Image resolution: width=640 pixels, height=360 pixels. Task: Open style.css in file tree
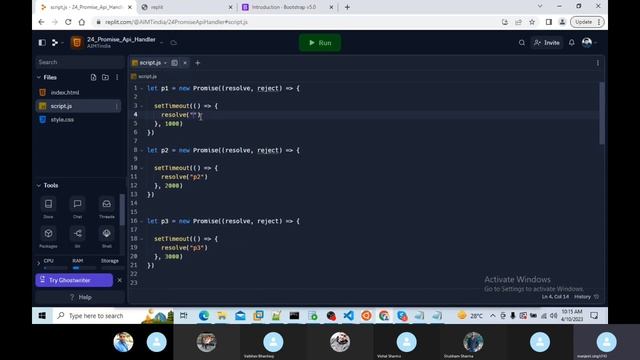tap(78, 120)
